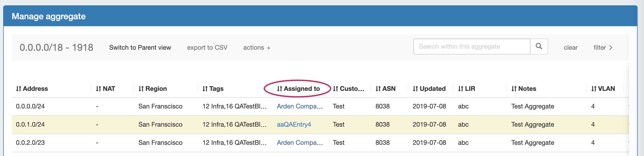Sort table by Updated date column

(429, 89)
